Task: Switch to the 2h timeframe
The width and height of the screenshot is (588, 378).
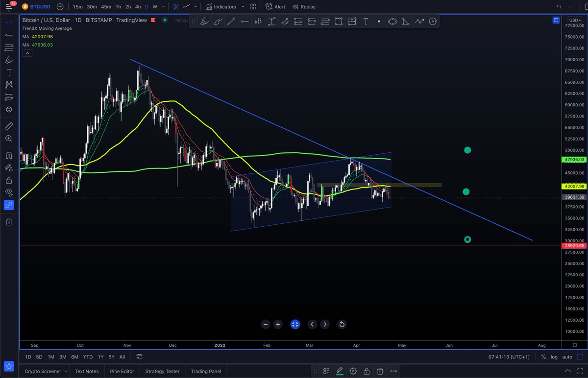Action: 128,7
